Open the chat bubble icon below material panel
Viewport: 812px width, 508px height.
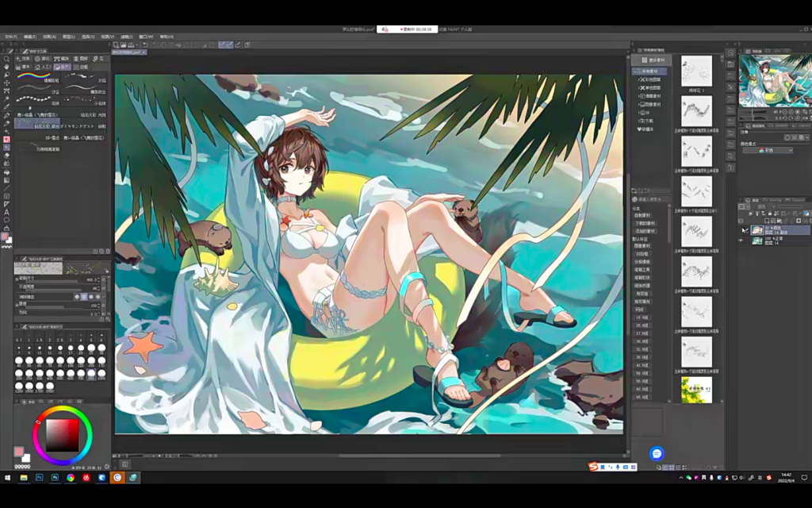pos(657,453)
